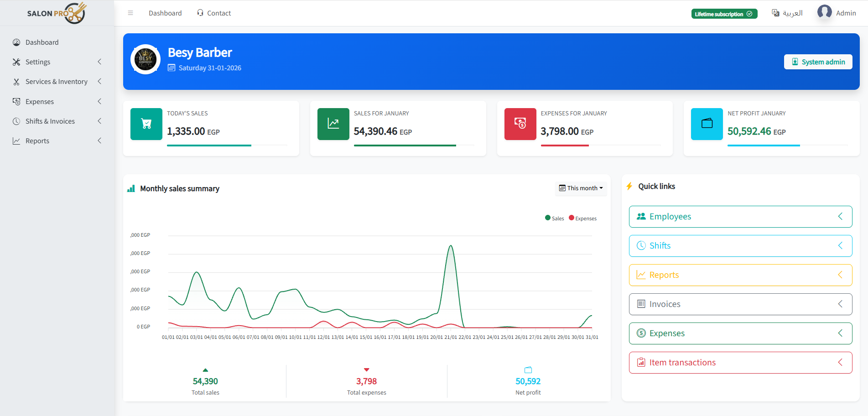Click the green progress bar under Today's Sales
Image resolution: width=868 pixels, height=416 pixels.
(209, 146)
